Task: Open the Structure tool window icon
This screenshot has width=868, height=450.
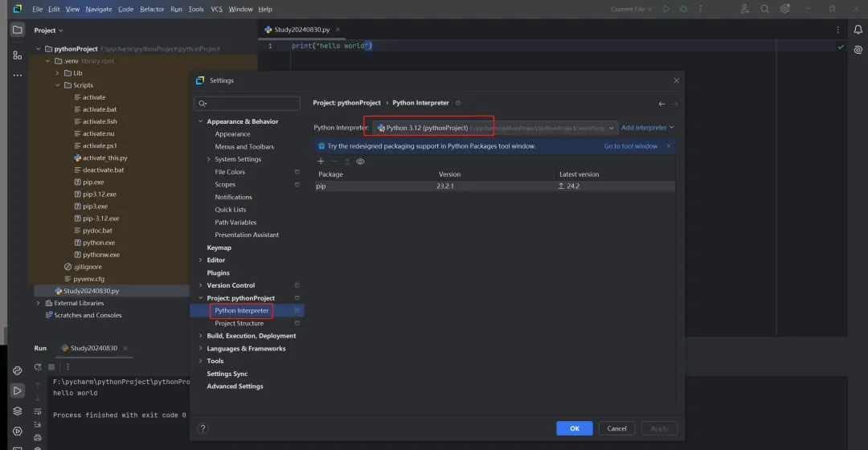Action: point(17,55)
